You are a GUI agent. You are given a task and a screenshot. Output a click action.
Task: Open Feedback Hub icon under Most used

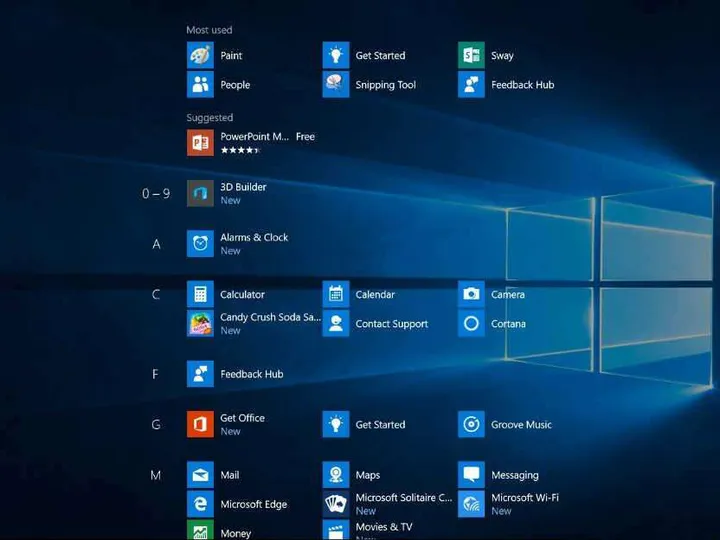click(471, 84)
